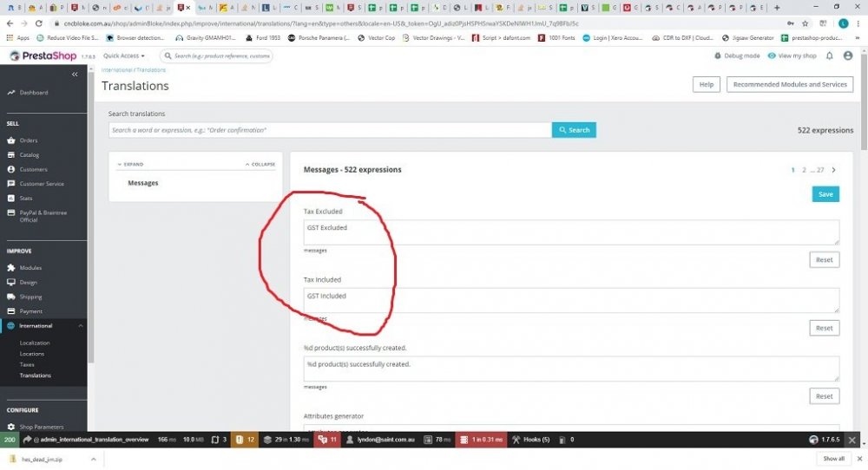Click the PrestaShop logo

[x=43, y=55]
